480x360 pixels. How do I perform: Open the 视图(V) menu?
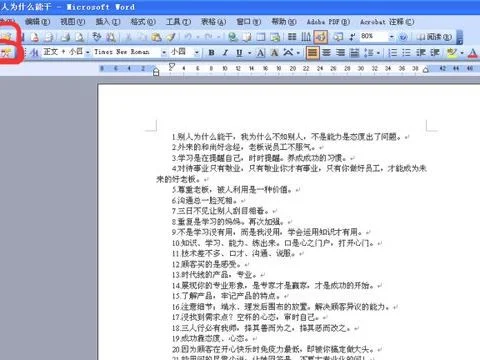[x=72, y=22]
